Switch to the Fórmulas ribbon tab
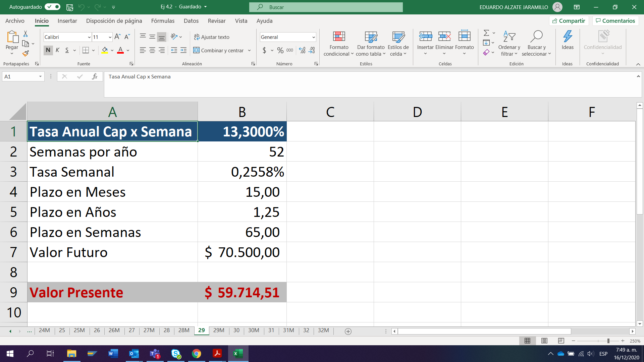The width and height of the screenshot is (644, 362). pyautogui.click(x=163, y=21)
